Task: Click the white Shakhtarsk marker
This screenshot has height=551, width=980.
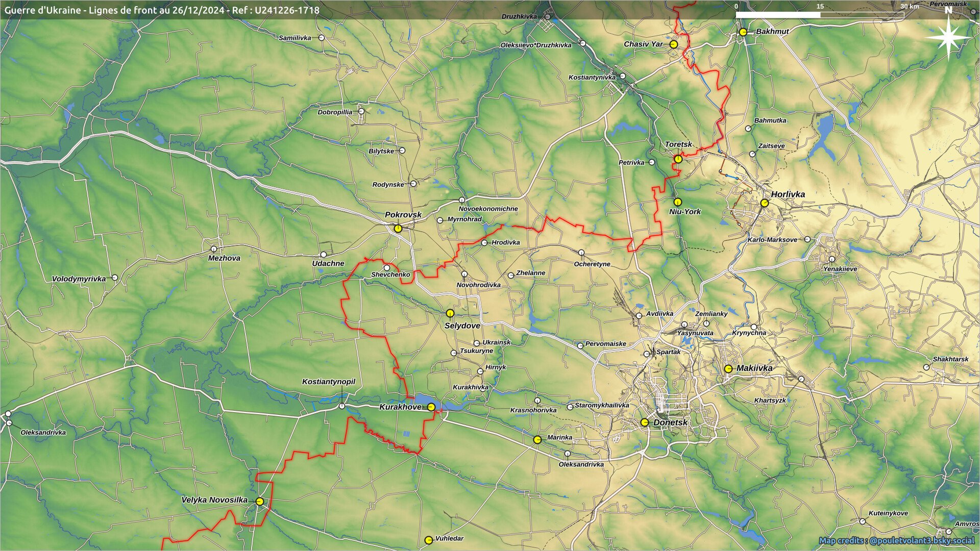Action: (926, 367)
